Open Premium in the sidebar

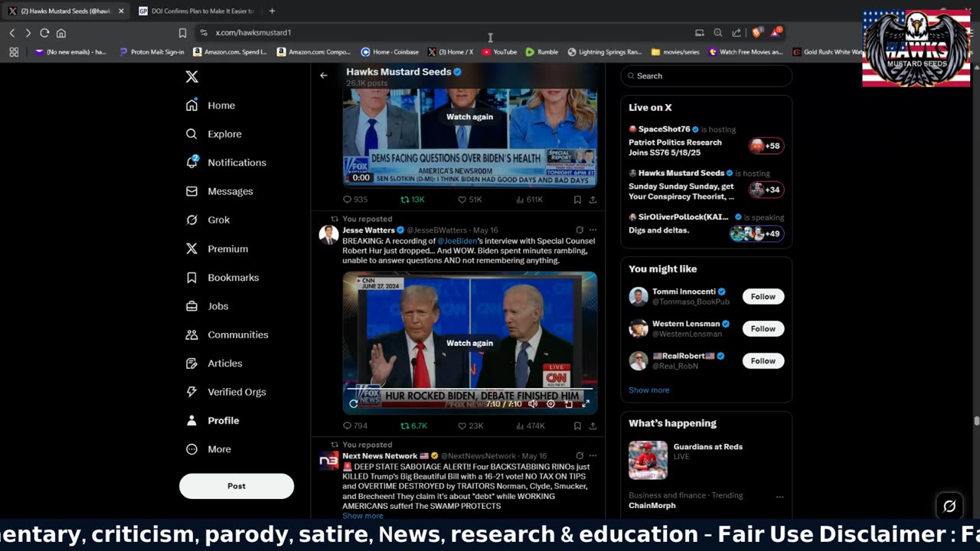click(x=217, y=249)
